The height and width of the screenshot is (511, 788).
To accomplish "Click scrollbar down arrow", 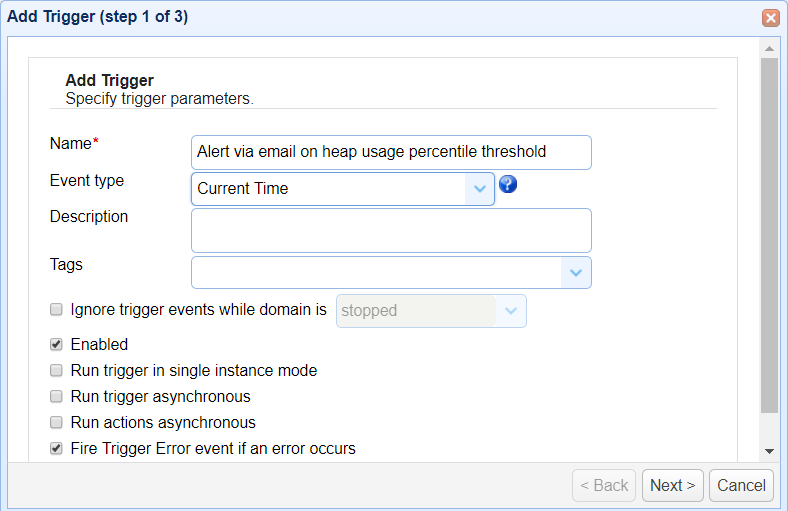I will 769,451.
